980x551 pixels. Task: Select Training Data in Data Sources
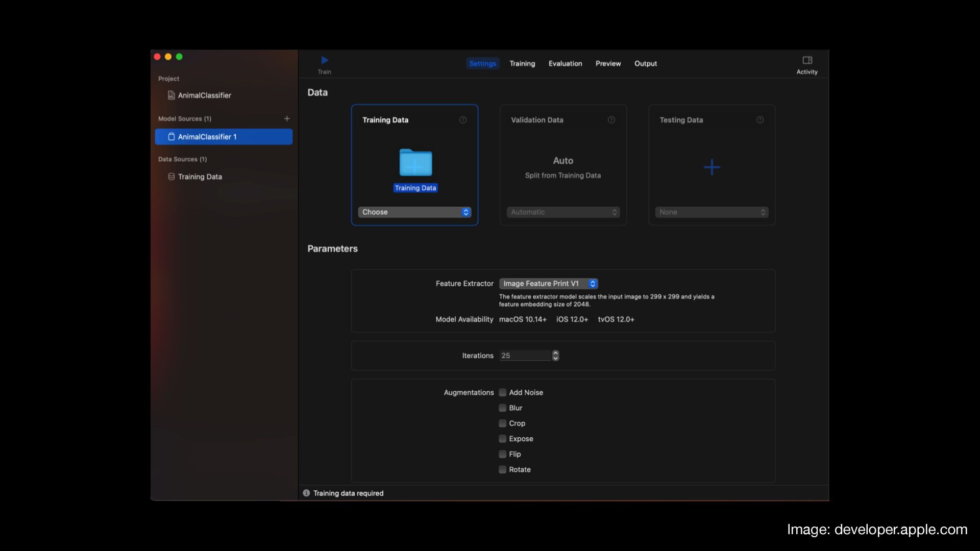[200, 177]
